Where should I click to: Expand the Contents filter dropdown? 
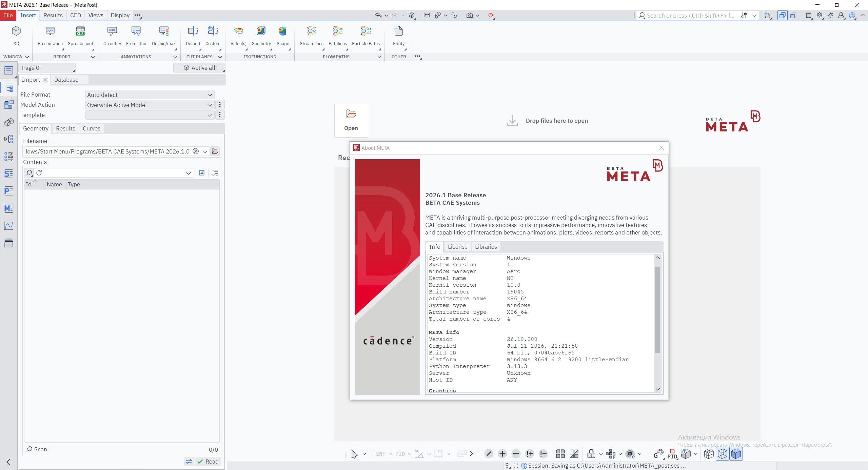coord(189,173)
